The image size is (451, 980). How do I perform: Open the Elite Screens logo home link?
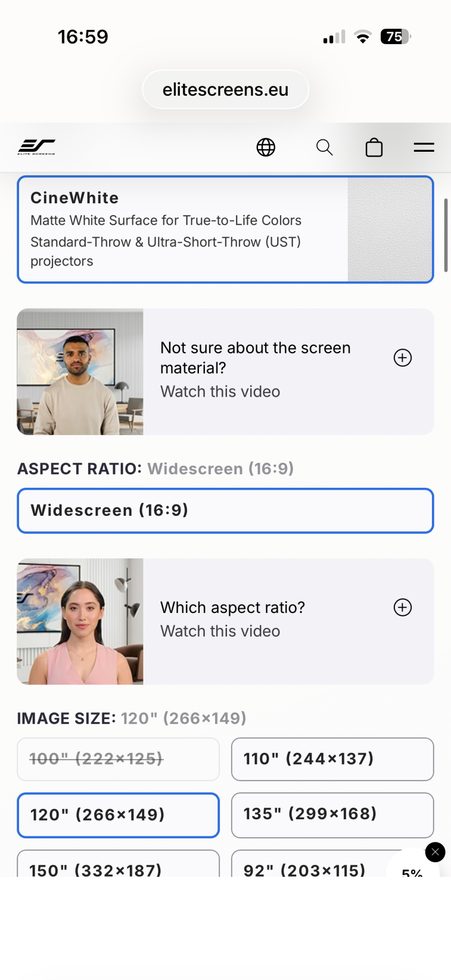(x=37, y=147)
